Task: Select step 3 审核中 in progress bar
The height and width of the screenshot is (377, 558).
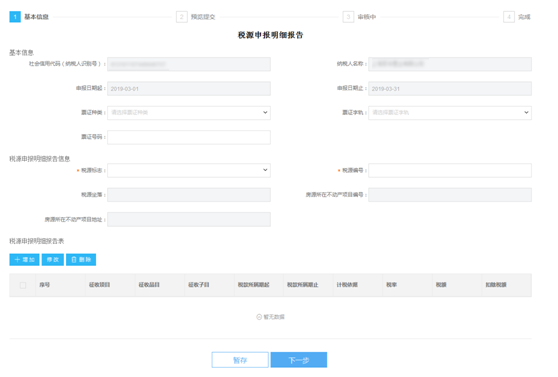Action: [359, 17]
